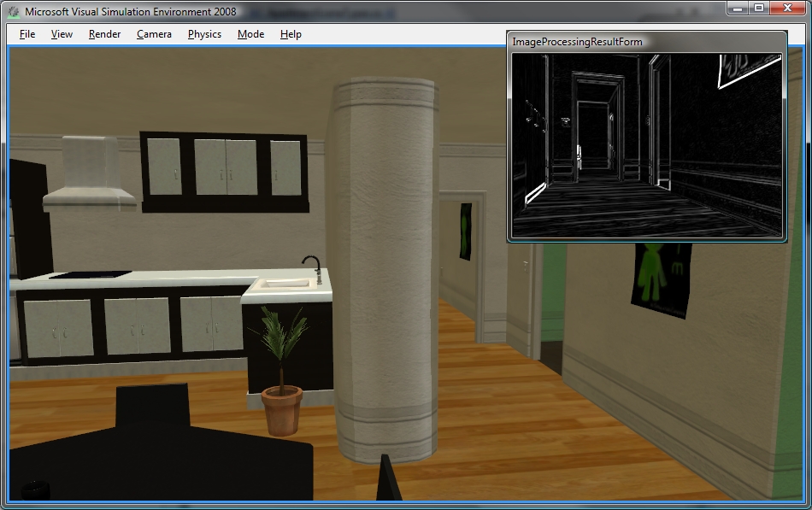Open the View menu
This screenshot has width=812, height=510.
(61, 34)
